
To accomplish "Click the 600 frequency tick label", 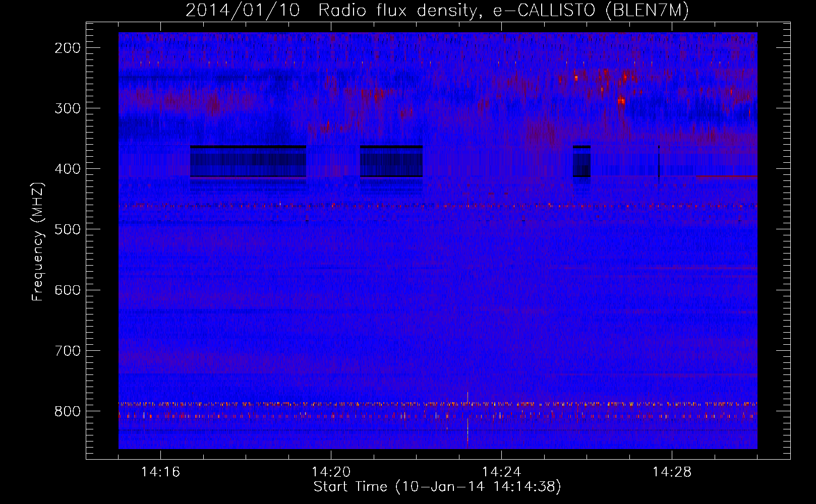I will click(68, 290).
